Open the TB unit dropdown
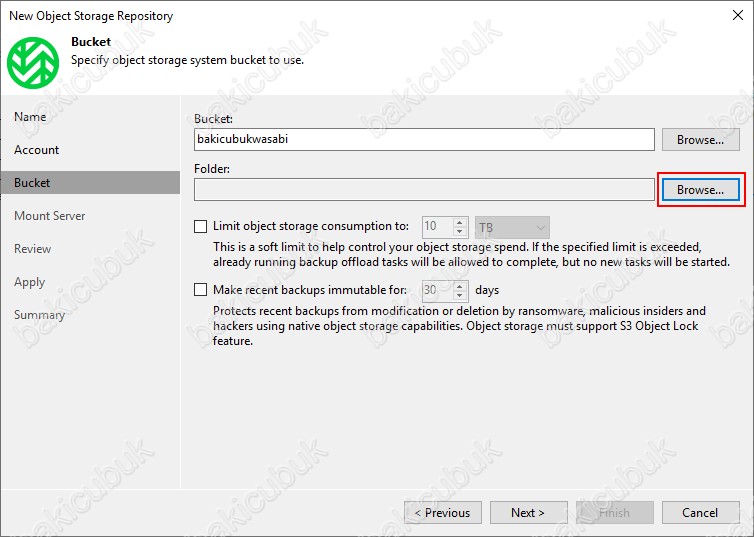The image size is (754, 537). coord(512,227)
